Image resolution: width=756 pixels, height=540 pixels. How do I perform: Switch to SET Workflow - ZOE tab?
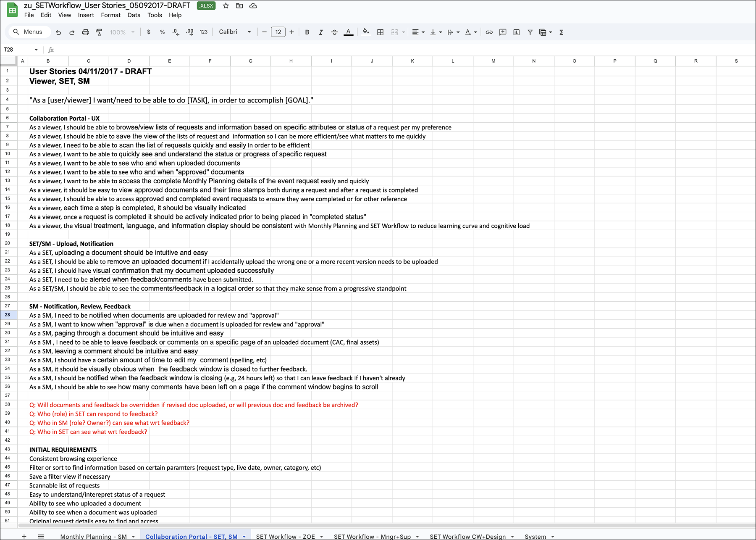click(286, 537)
